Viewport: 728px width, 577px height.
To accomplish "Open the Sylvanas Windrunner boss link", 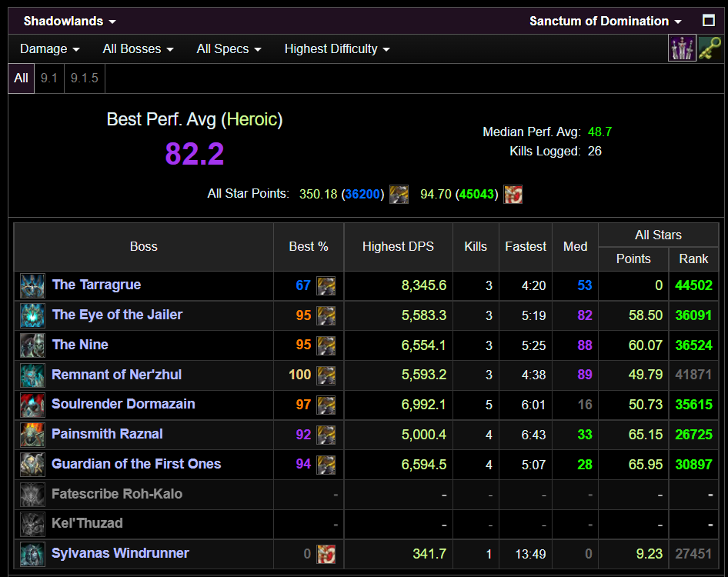I will point(120,553).
